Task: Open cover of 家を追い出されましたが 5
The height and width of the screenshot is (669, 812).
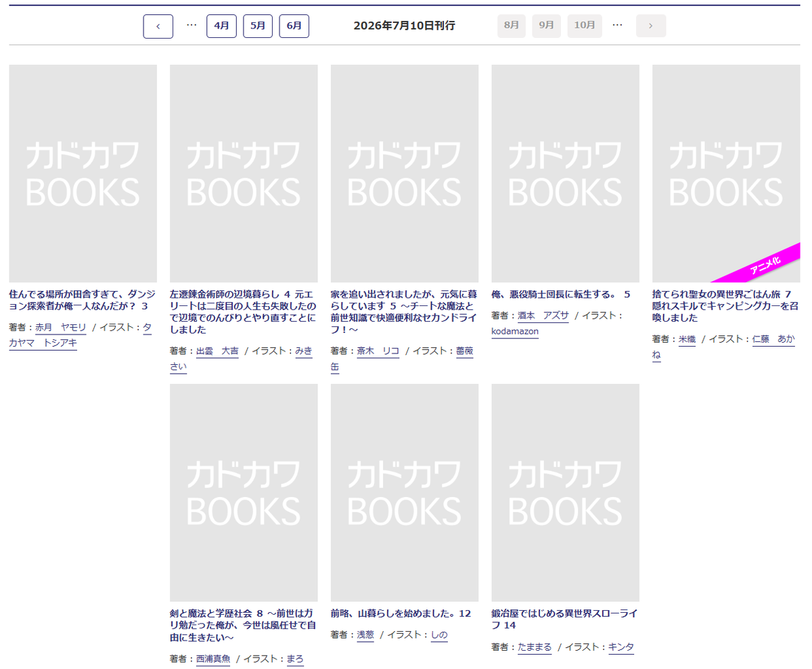Action: pos(405,173)
